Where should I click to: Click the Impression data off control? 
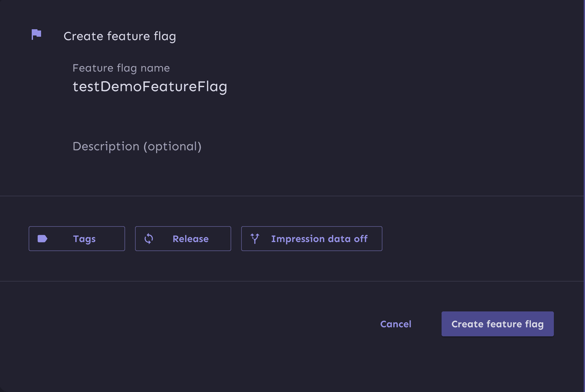click(x=311, y=239)
